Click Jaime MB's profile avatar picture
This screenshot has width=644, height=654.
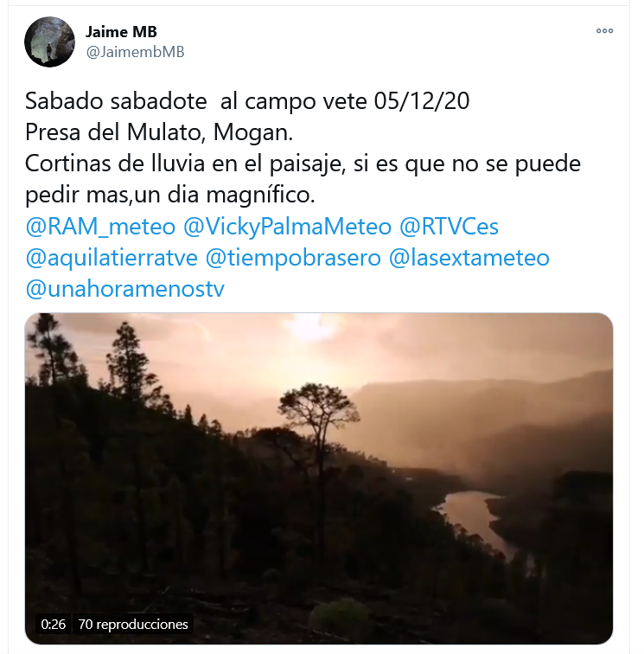coord(49,42)
